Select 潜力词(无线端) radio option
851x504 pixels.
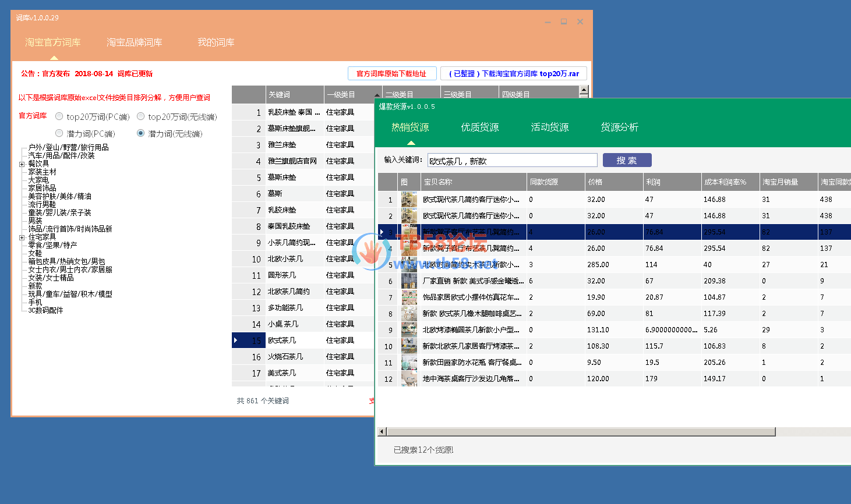point(141,133)
